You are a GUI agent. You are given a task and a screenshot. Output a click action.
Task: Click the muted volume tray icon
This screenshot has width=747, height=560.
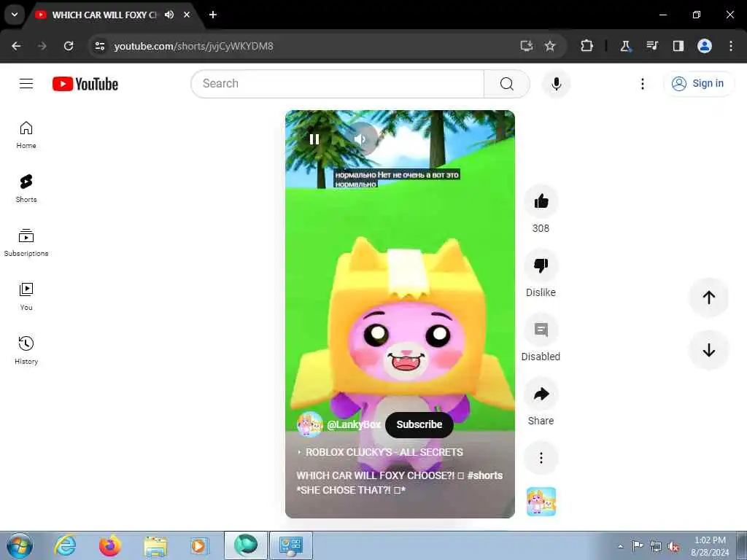point(673,547)
